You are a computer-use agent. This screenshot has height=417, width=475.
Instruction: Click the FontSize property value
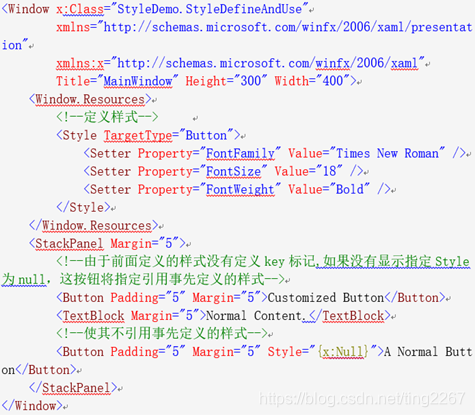point(233,171)
